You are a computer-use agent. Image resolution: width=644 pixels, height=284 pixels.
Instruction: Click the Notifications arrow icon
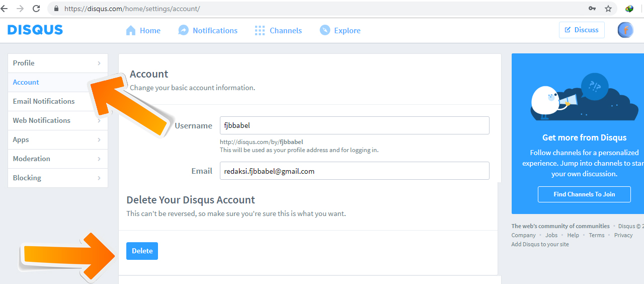184,30
